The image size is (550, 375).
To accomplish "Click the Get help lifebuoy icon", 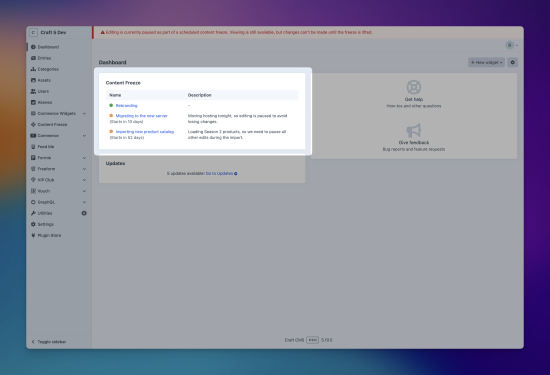I will [414, 87].
